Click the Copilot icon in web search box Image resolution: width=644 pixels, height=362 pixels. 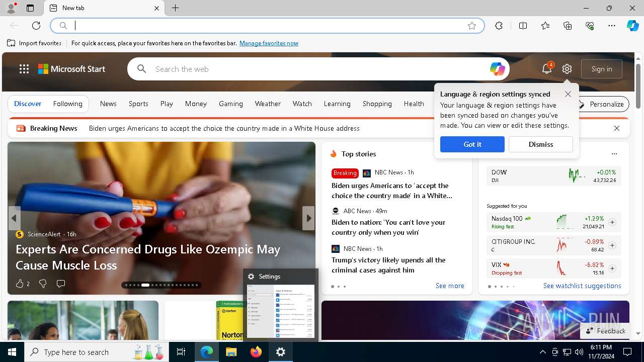497,69
